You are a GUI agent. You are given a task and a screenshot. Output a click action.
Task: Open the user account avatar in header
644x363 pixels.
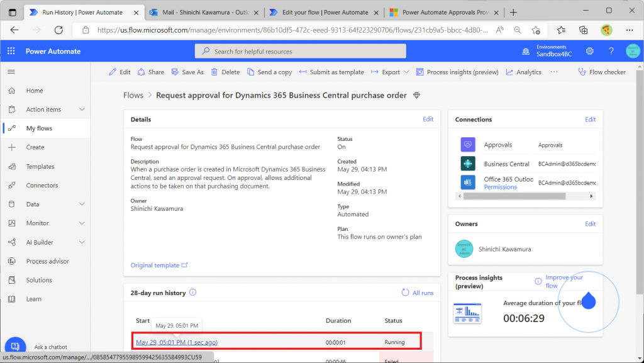tap(633, 51)
